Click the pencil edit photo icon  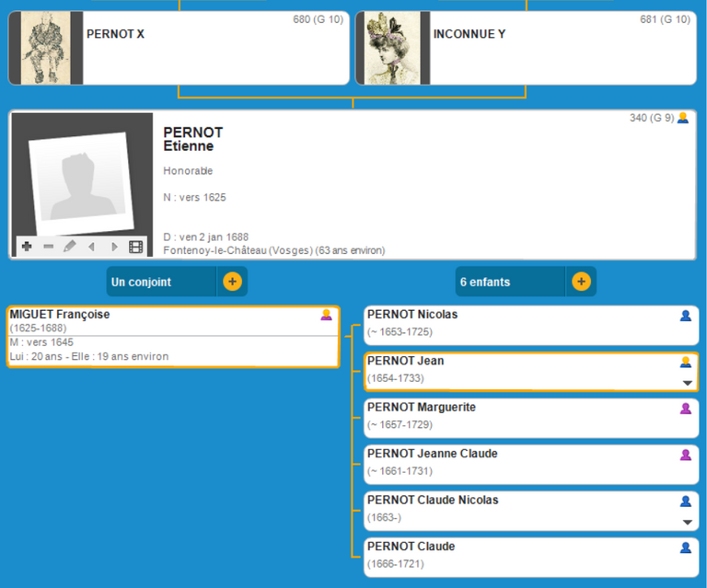pos(69,247)
